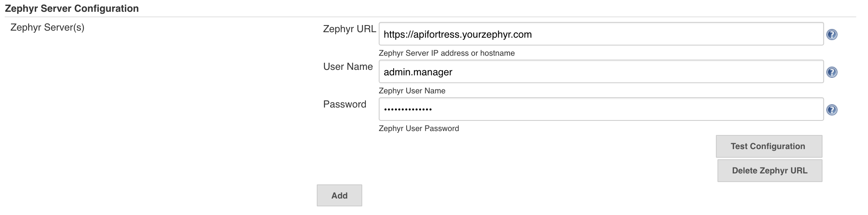Screen dimensions: 868x215
Task: Click the User Name field label
Action: coord(348,67)
